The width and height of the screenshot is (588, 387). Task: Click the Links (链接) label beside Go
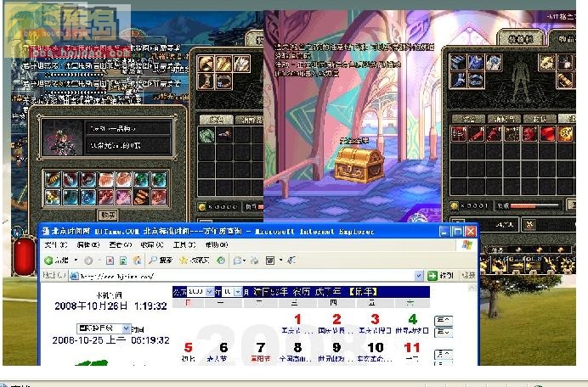tap(469, 276)
